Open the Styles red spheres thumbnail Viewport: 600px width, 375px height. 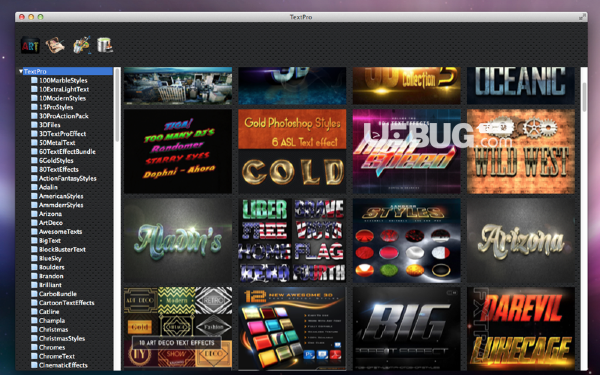tap(406, 241)
